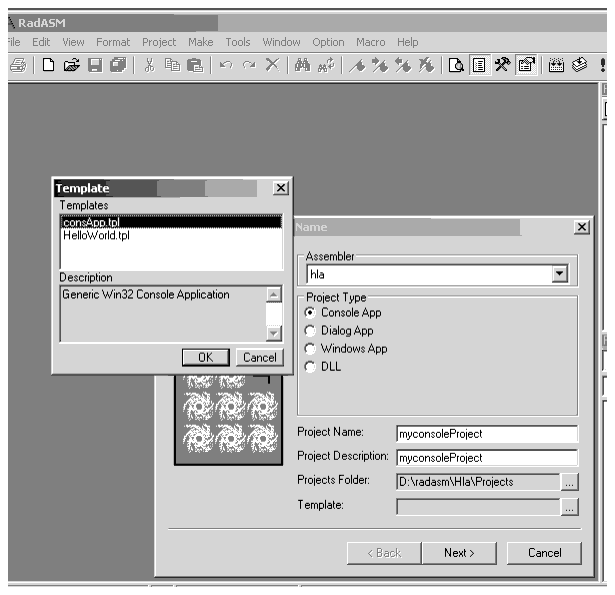Open the View menu

[73, 42]
